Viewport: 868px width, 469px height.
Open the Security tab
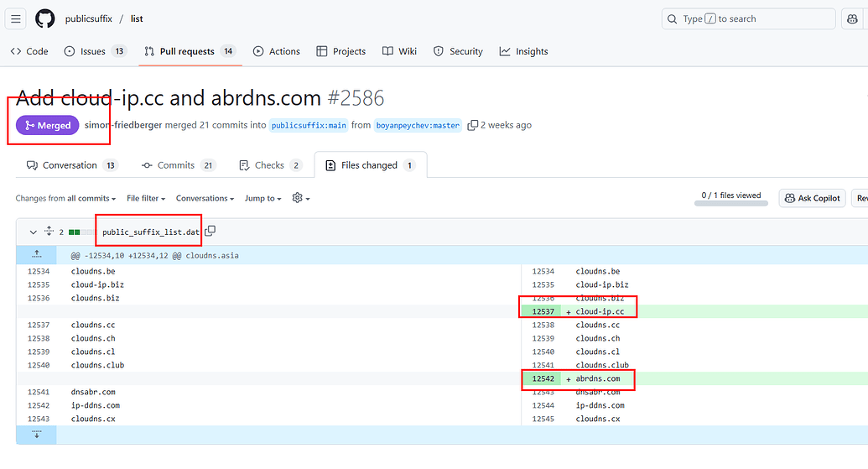[x=458, y=51]
